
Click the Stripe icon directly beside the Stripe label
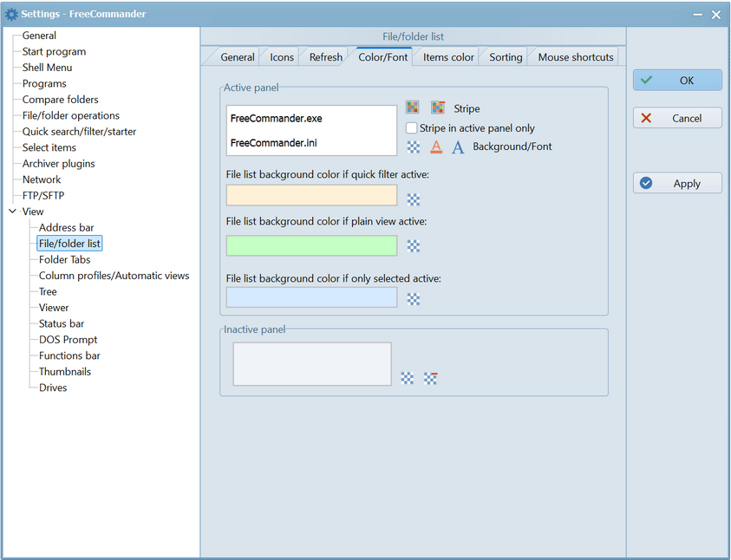click(x=438, y=108)
